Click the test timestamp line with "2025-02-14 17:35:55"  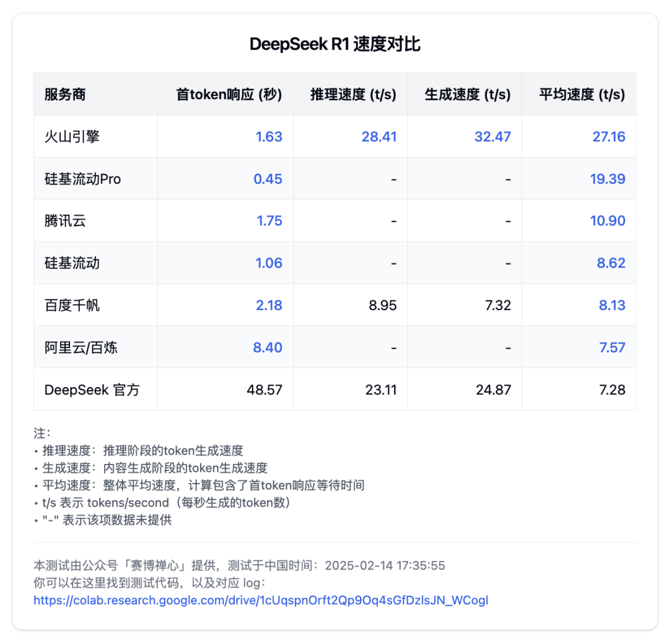(x=239, y=565)
